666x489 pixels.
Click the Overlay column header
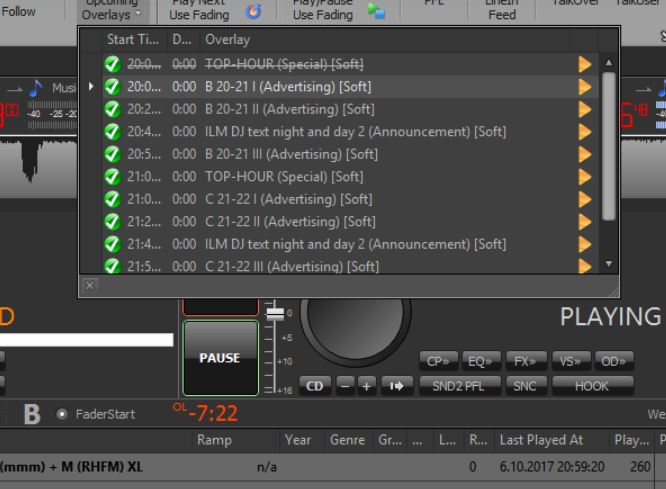pyautogui.click(x=228, y=40)
